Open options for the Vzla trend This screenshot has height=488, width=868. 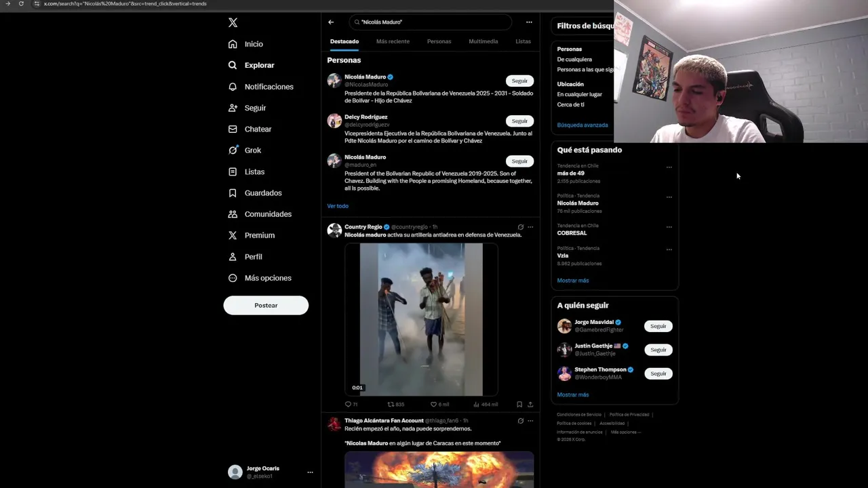[669, 249]
